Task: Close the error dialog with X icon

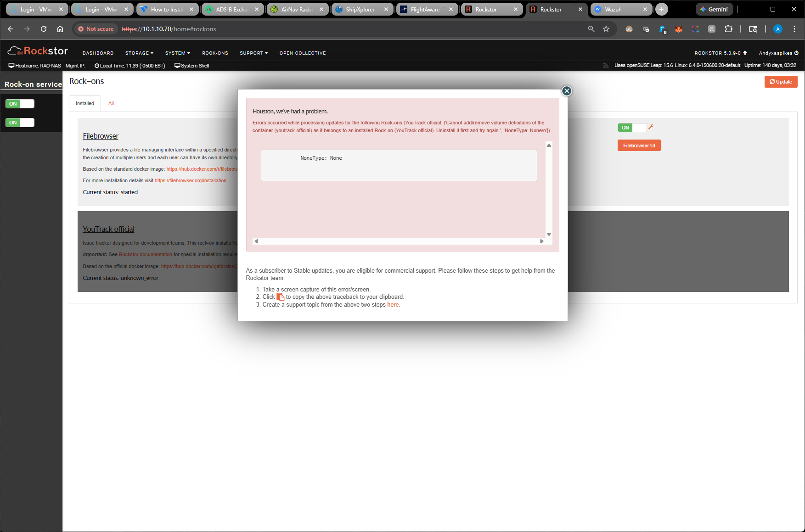Action: coord(567,91)
